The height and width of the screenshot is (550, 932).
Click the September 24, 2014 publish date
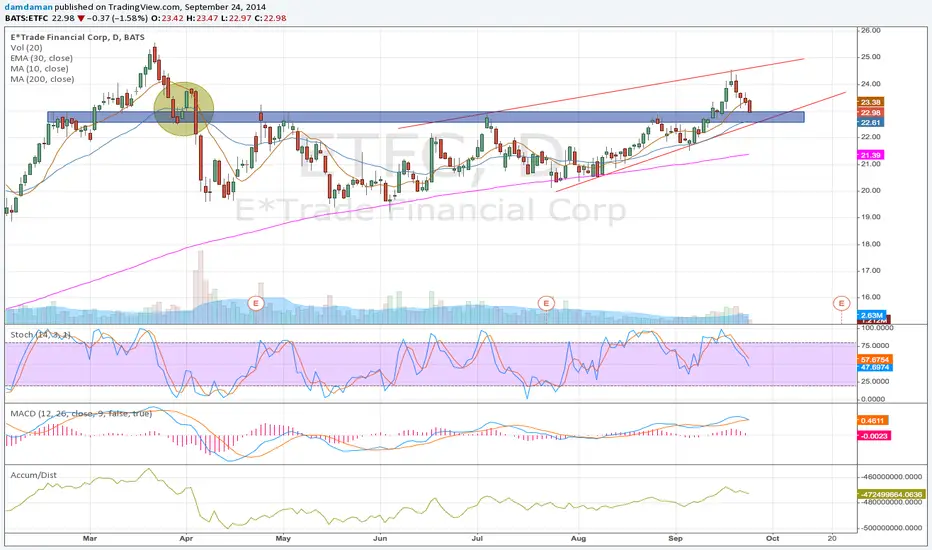[225, 7]
